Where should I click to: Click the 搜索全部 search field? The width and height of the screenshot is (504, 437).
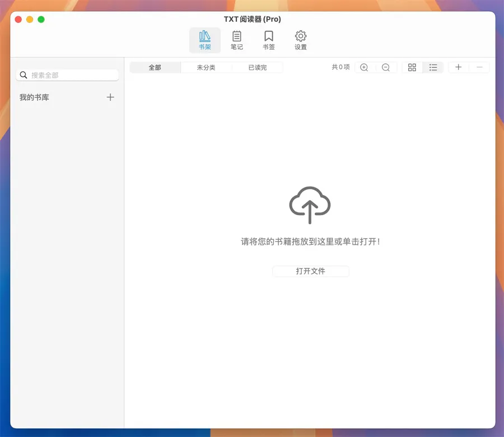click(x=73, y=75)
